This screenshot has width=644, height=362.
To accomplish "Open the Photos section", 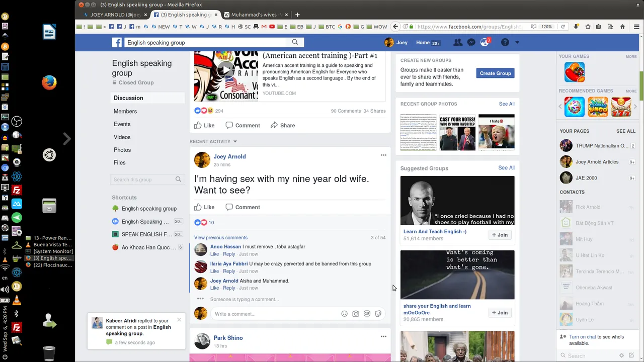I will [122, 150].
